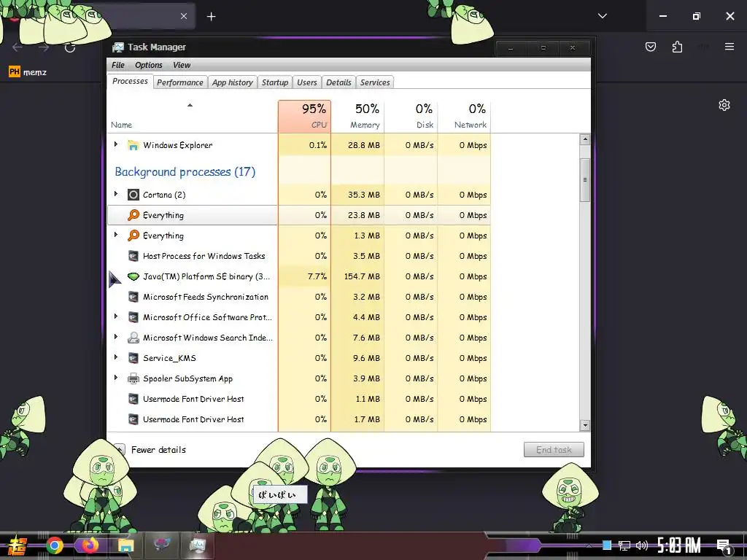Switch to the App history tab
Image resolution: width=747 pixels, height=560 pixels.
tap(233, 82)
